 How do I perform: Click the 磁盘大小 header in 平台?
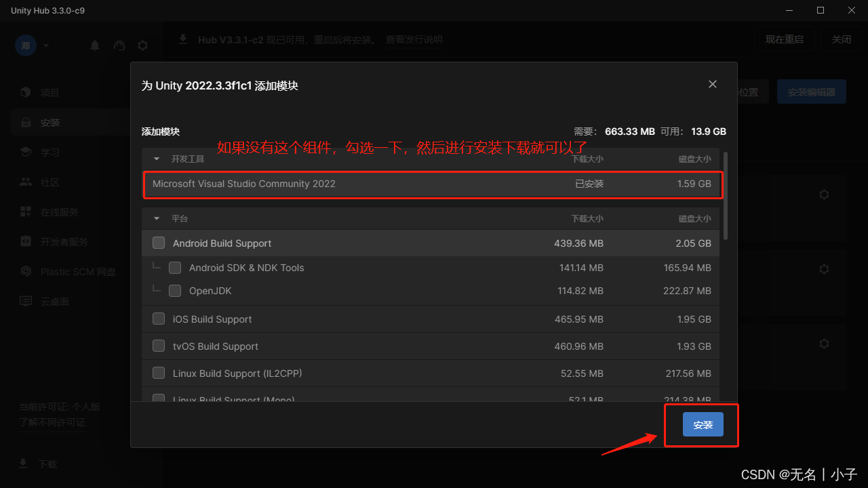tap(695, 219)
